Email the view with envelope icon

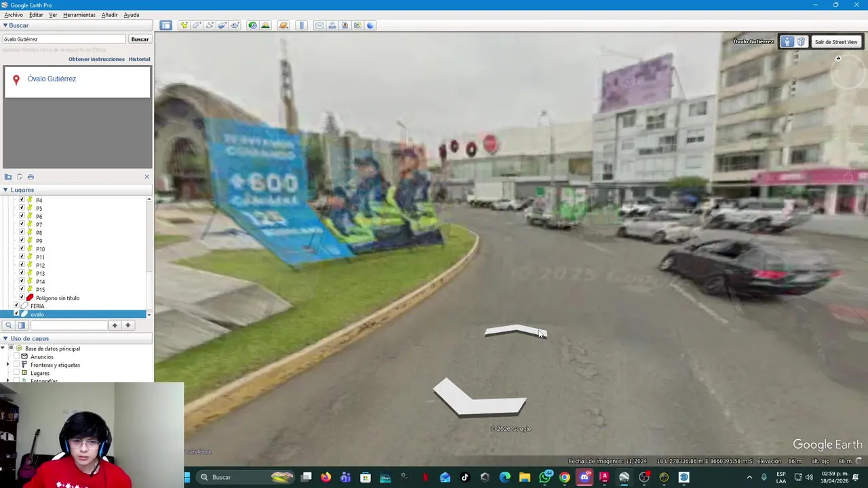pyautogui.click(x=319, y=25)
